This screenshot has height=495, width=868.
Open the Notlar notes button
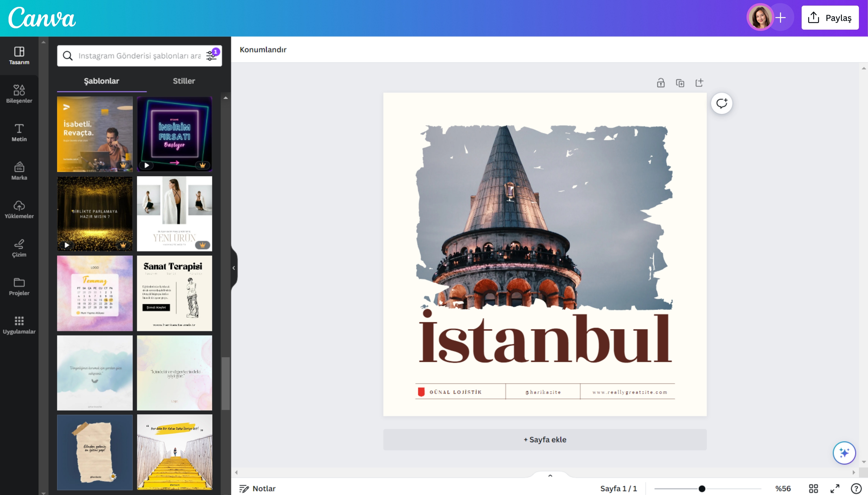click(258, 489)
